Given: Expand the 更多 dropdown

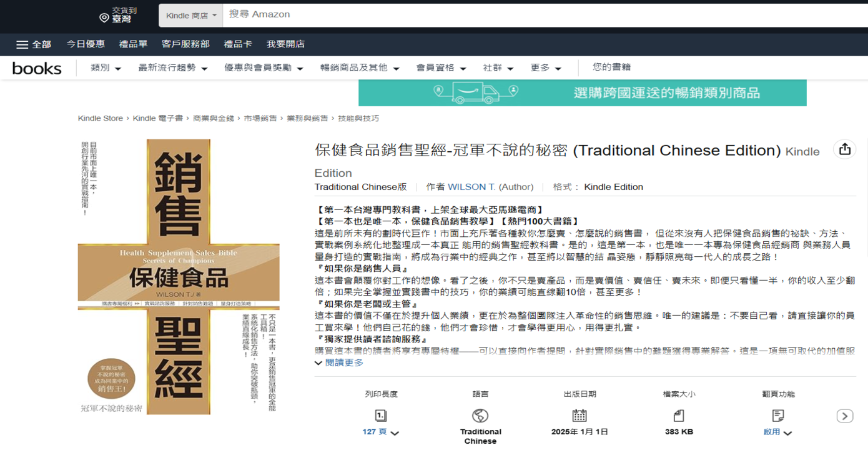Looking at the screenshot, I should tap(546, 67).
